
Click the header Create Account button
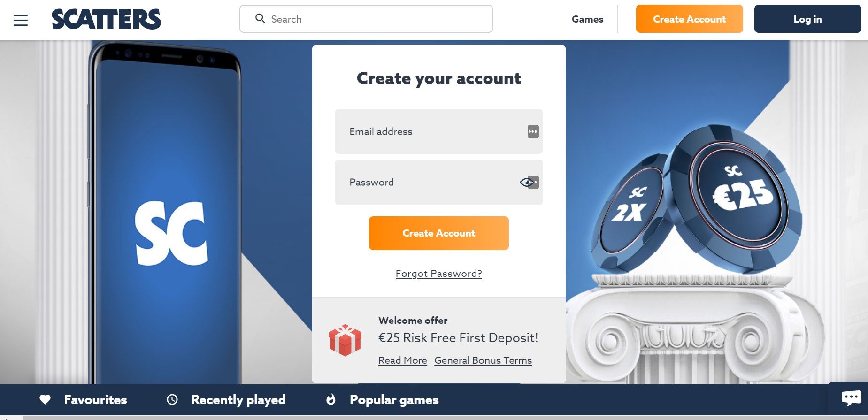click(689, 19)
